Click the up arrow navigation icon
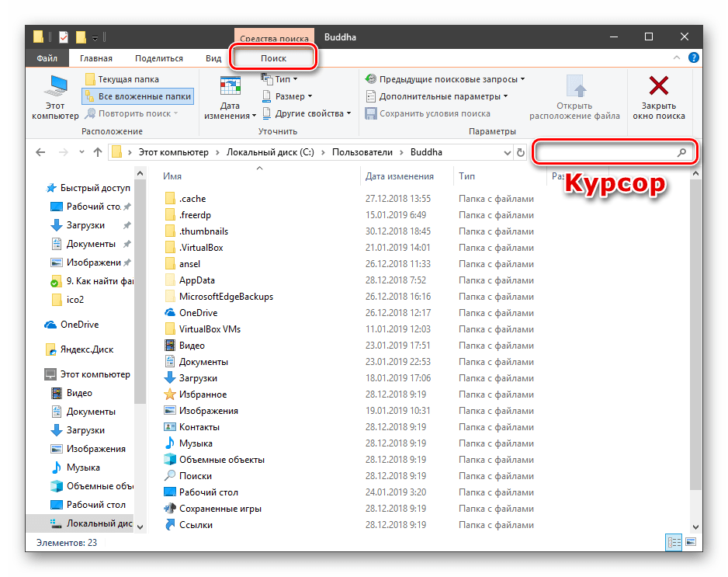728x577 pixels. pos(98,152)
